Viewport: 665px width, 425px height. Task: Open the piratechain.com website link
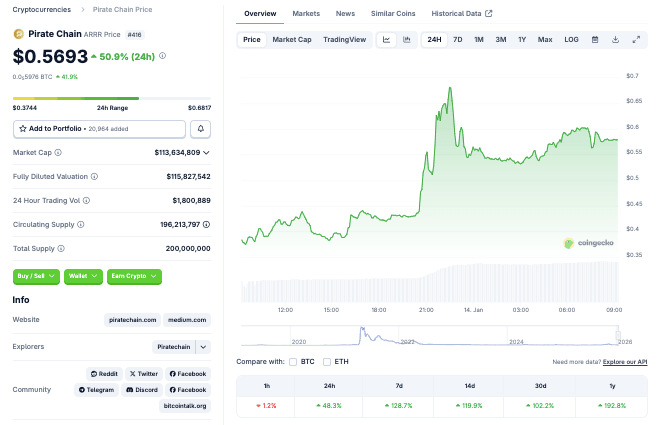132,320
